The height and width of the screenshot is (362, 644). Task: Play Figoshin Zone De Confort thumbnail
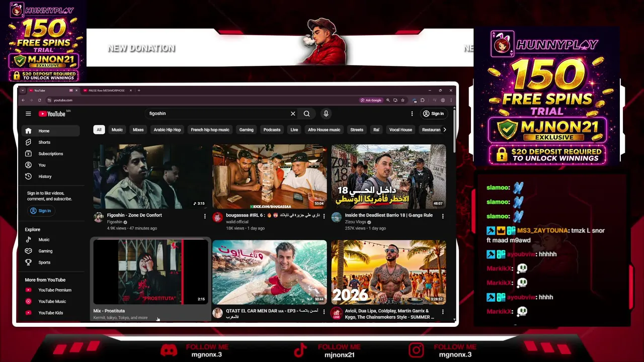150,176
